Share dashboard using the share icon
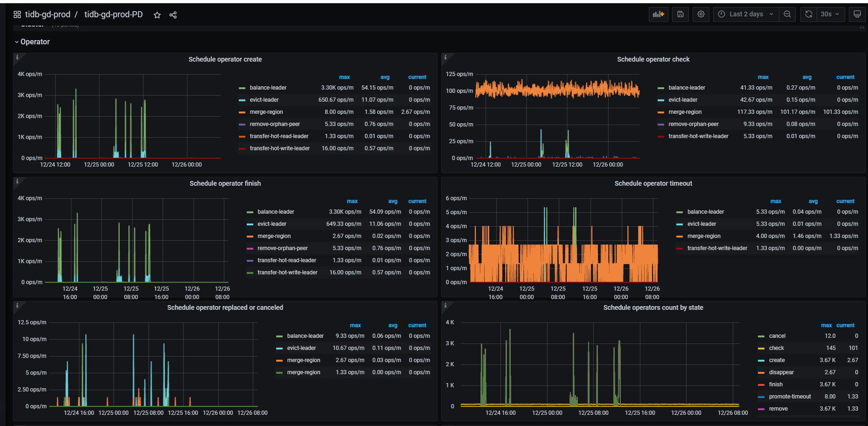The width and height of the screenshot is (868, 426). (x=173, y=15)
